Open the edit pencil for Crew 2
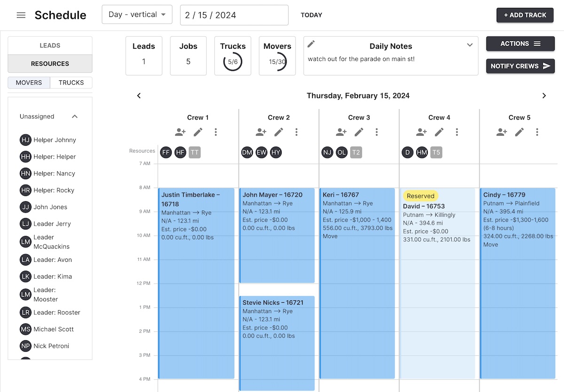This screenshot has height=392, width=564. click(278, 132)
